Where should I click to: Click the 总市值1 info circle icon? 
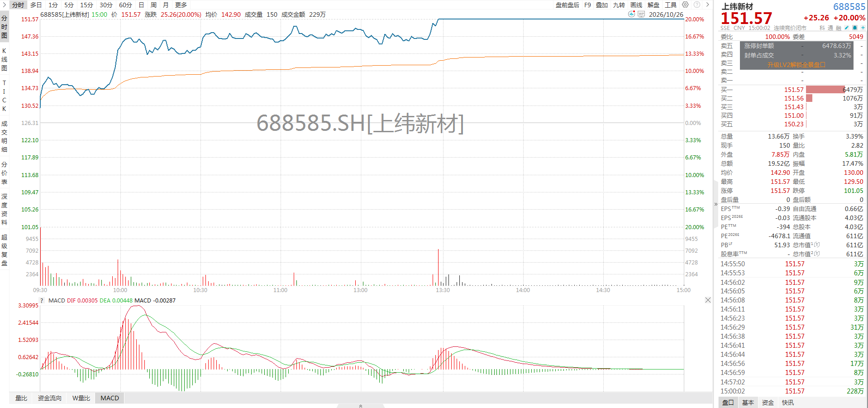pyautogui.click(x=817, y=245)
